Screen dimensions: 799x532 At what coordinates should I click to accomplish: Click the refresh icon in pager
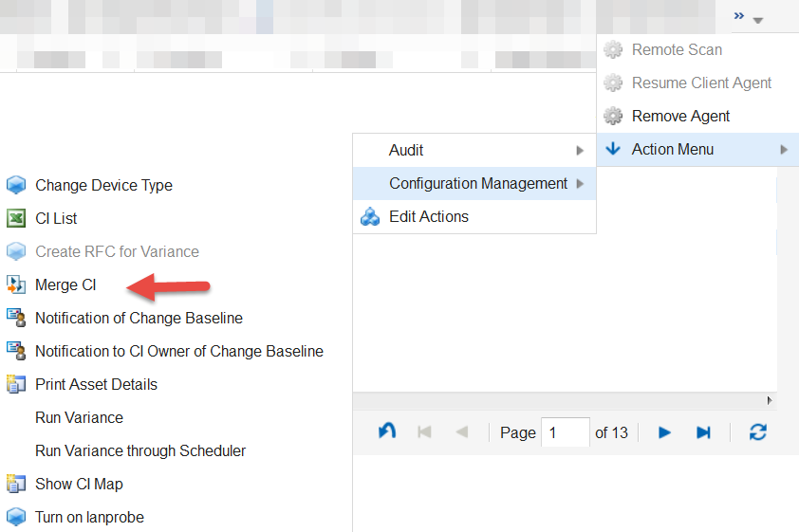point(757,432)
